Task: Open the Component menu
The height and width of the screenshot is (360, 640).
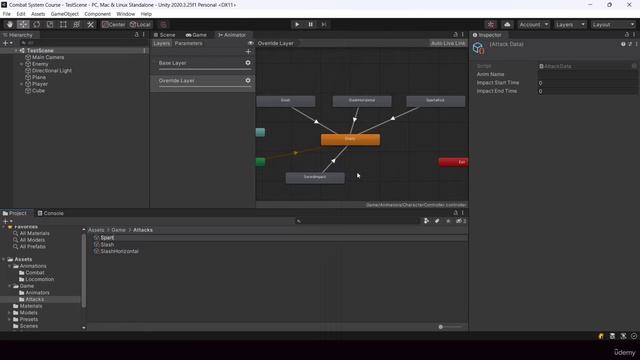Action: pos(98,14)
